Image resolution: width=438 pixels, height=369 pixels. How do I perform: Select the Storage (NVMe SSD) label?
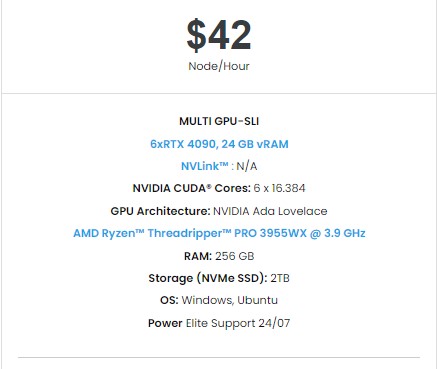click(208, 278)
